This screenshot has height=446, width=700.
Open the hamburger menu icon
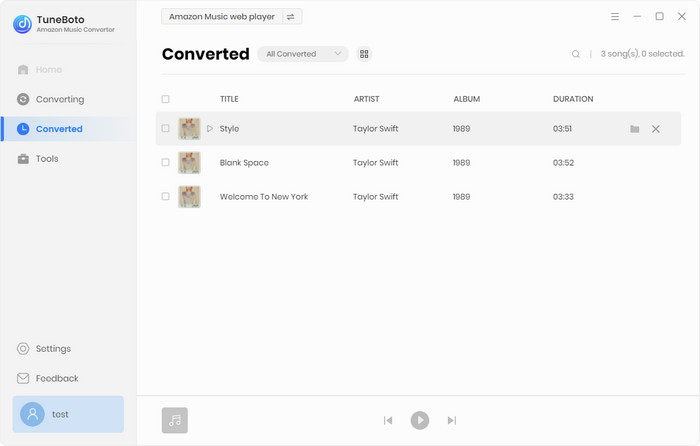pos(615,17)
